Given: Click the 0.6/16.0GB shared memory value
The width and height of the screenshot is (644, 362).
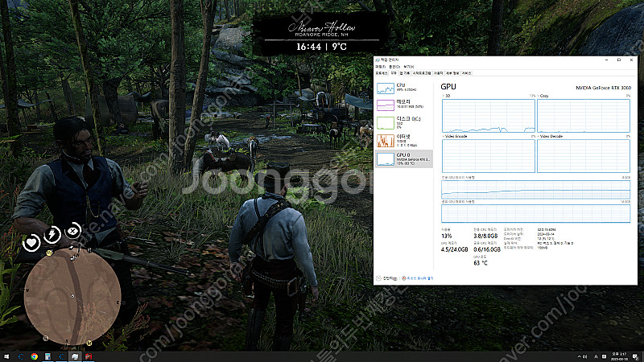Looking at the screenshot, I should 487,249.
